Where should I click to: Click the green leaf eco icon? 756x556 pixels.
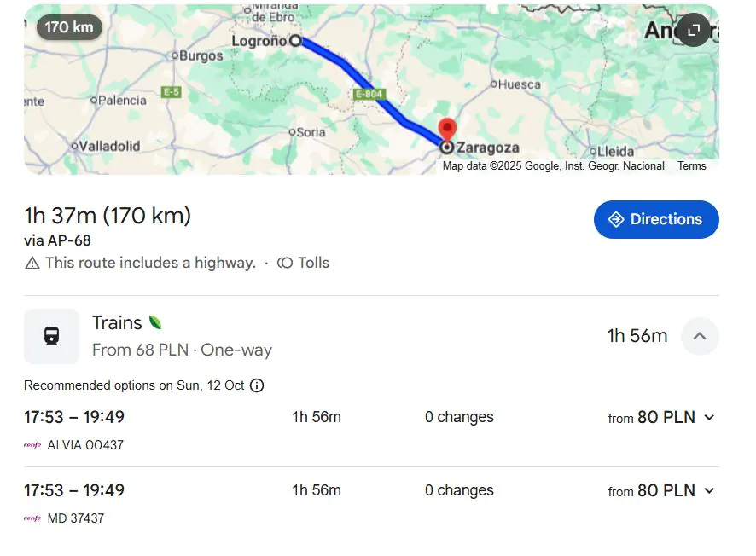(x=155, y=322)
